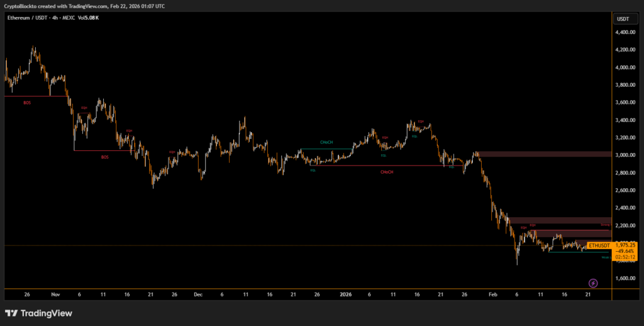The width and height of the screenshot is (644, 326).
Task: Click the Ethereum / USDT symbol title
Action: point(30,18)
